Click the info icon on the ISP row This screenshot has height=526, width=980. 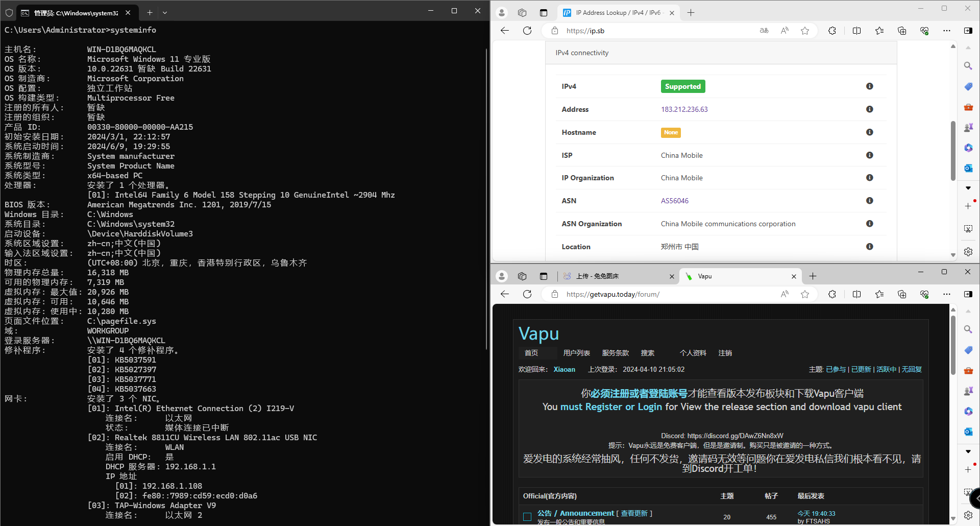coord(870,155)
